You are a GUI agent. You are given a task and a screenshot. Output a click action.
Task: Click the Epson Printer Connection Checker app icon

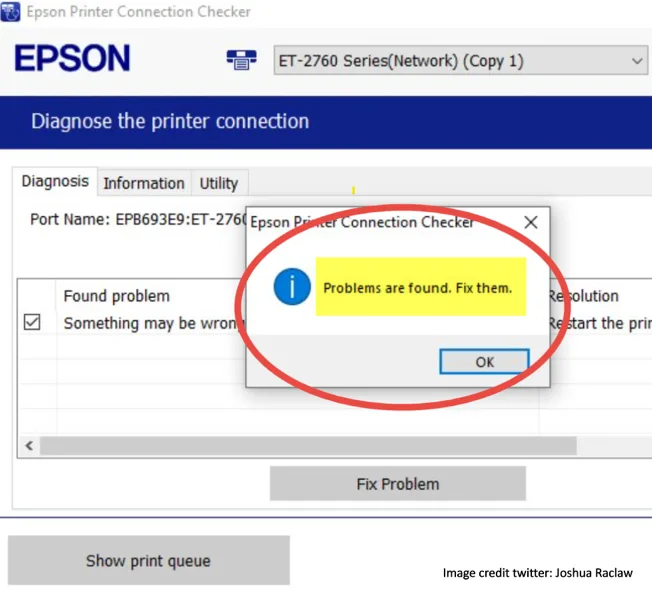tap(10, 11)
